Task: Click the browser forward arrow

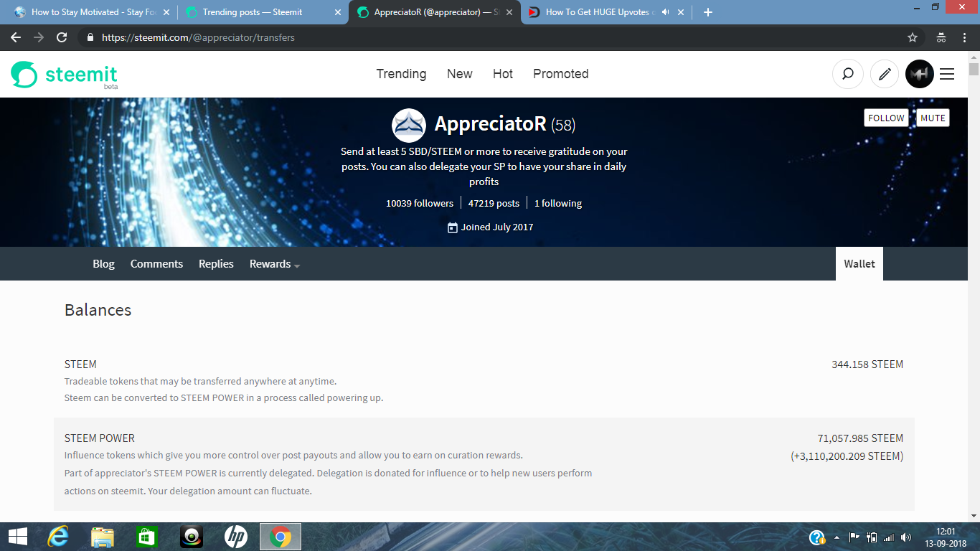Action: (39, 37)
